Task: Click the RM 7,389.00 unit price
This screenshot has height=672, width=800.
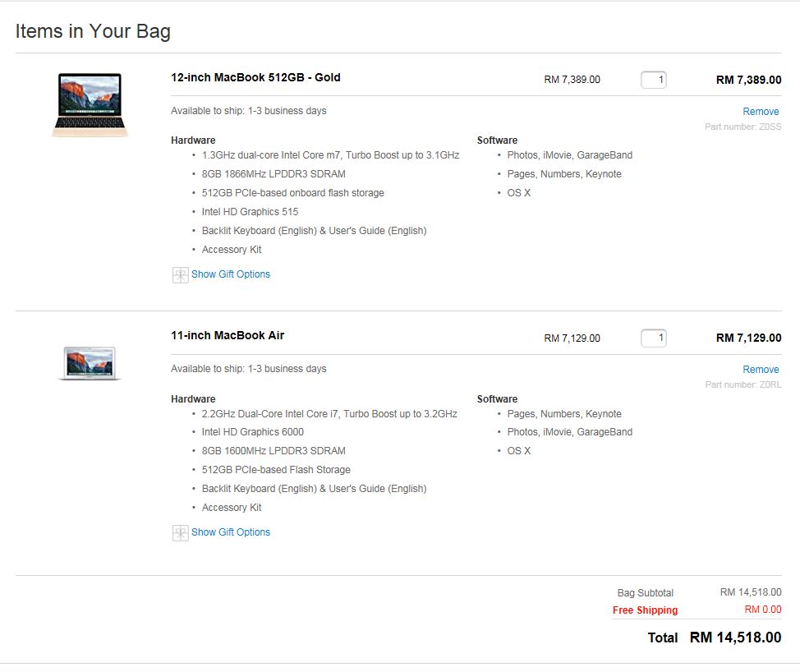Action: point(572,80)
